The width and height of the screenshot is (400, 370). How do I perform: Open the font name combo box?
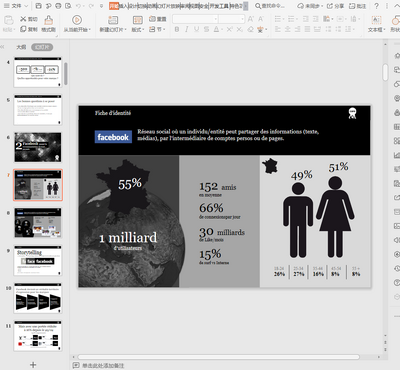pyautogui.click(x=195, y=19)
